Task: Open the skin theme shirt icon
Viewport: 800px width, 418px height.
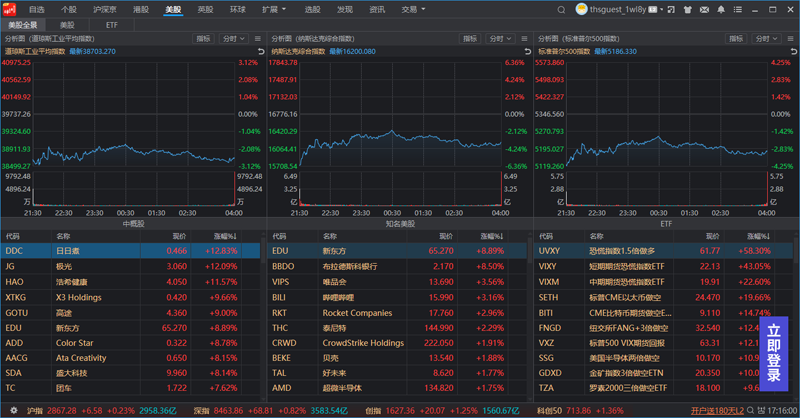Action: click(x=687, y=10)
